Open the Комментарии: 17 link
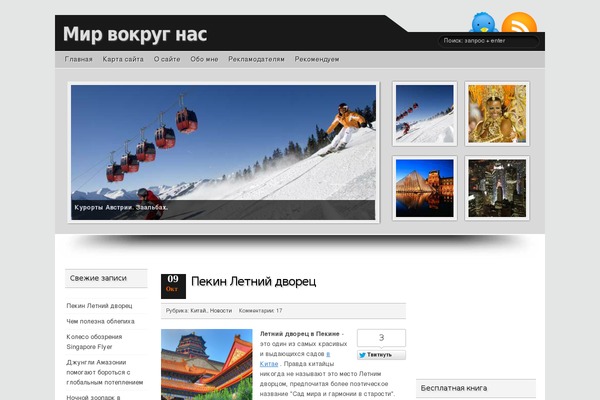This screenshot has width=600, height=400. tap(260, 311)
